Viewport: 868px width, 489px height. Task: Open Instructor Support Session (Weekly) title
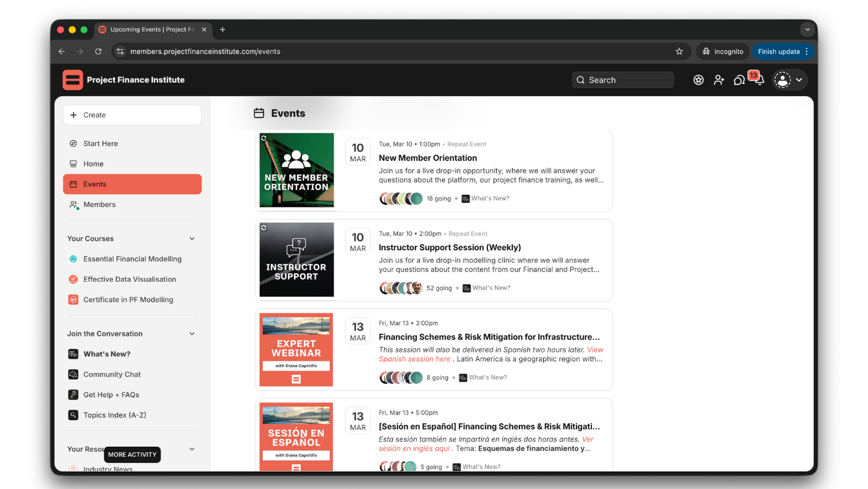tap(449, 248)
